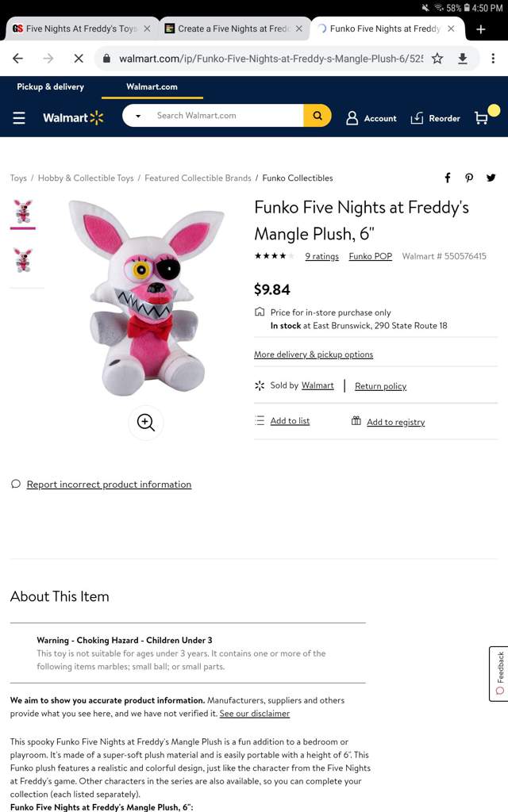
Task: Open the Reorder section
Action: click(433, 117)
